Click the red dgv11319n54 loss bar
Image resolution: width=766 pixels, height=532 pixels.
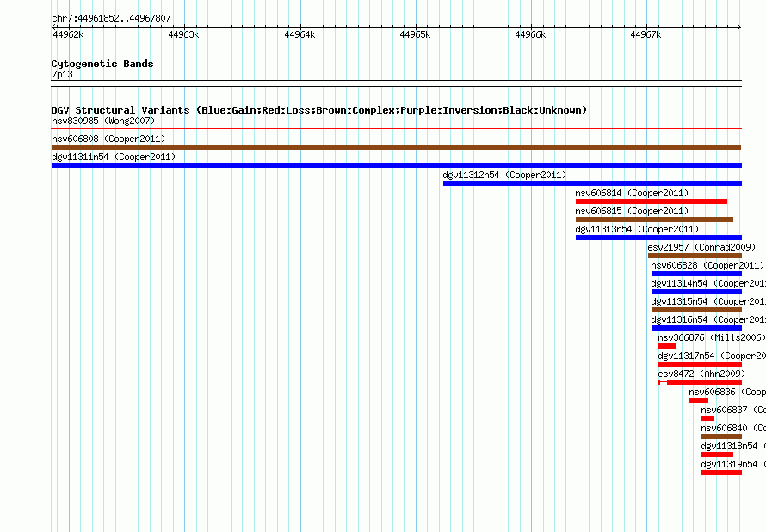tap(721, 473)
